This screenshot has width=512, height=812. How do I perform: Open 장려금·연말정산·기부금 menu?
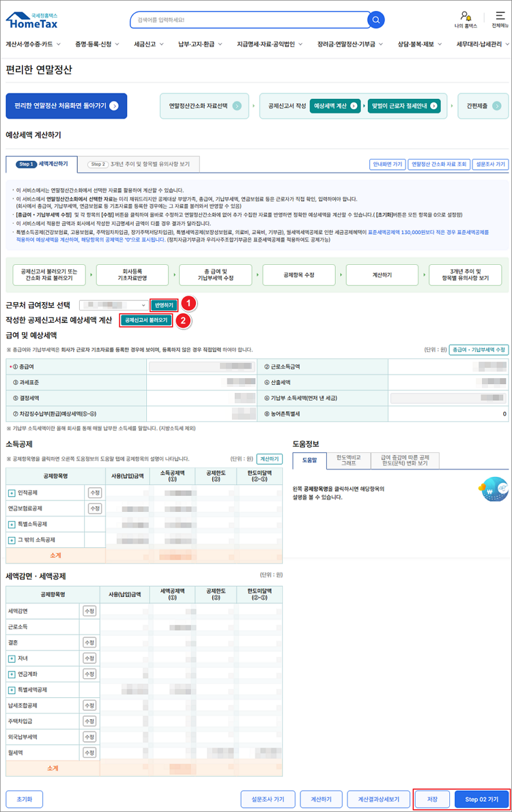tap(350, 44)
